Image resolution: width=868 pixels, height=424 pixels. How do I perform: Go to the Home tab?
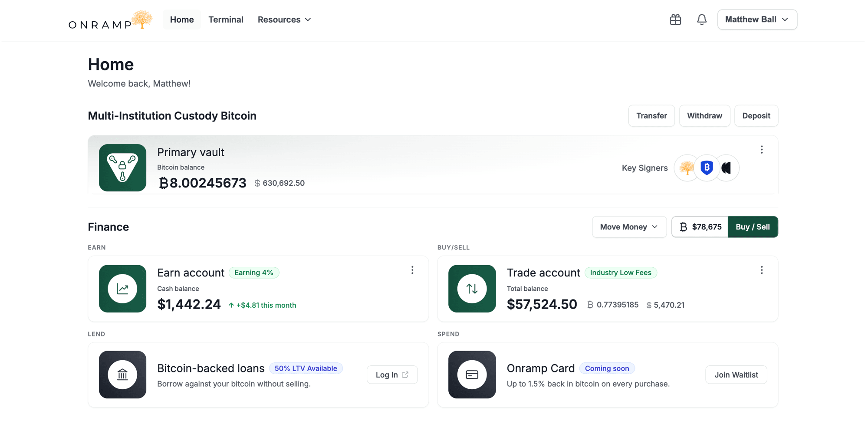pos(182,20)
